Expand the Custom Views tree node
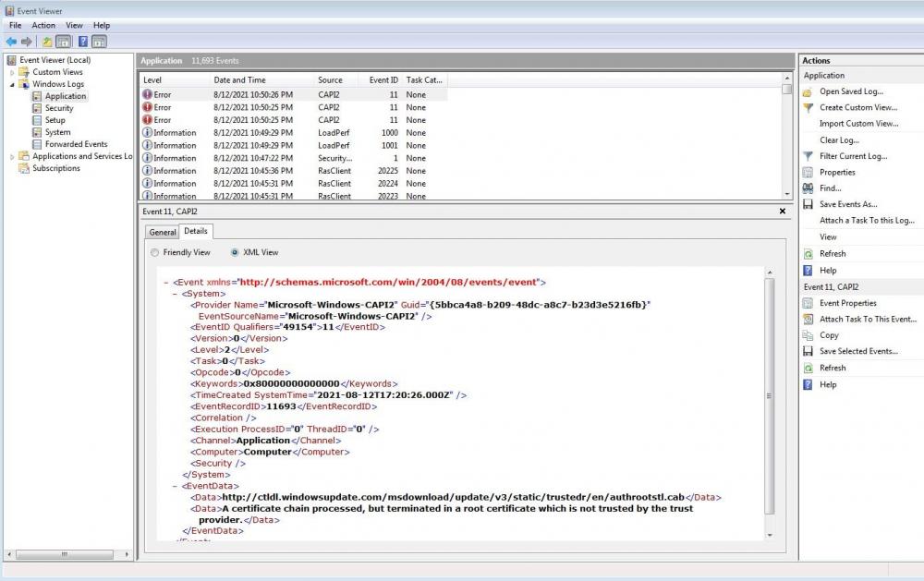 [13, 72]
